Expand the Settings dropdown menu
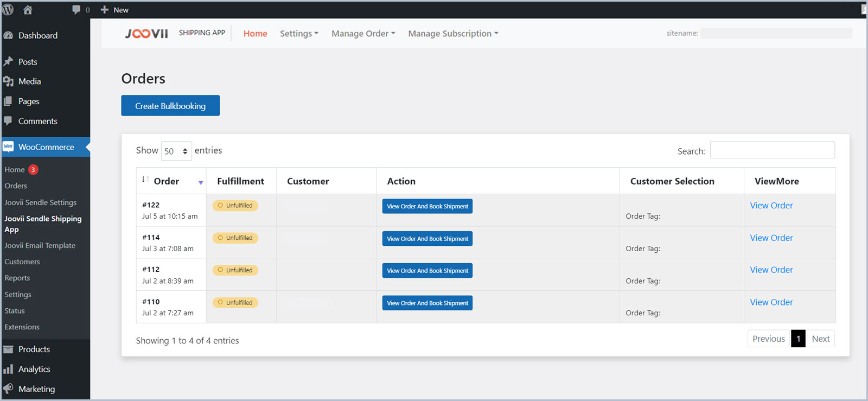868x401 pixels. pyautogui.click(x=299, y=34)
